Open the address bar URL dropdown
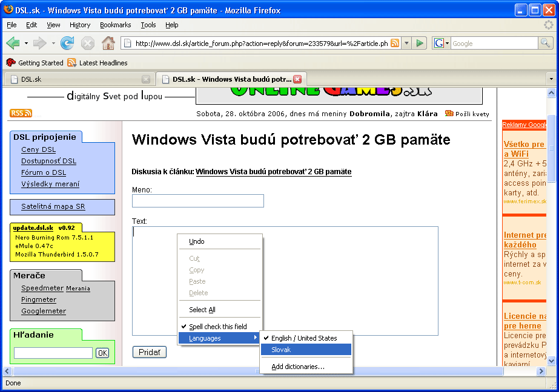Viewport: 559px width, 392px height. coord(406,44)
